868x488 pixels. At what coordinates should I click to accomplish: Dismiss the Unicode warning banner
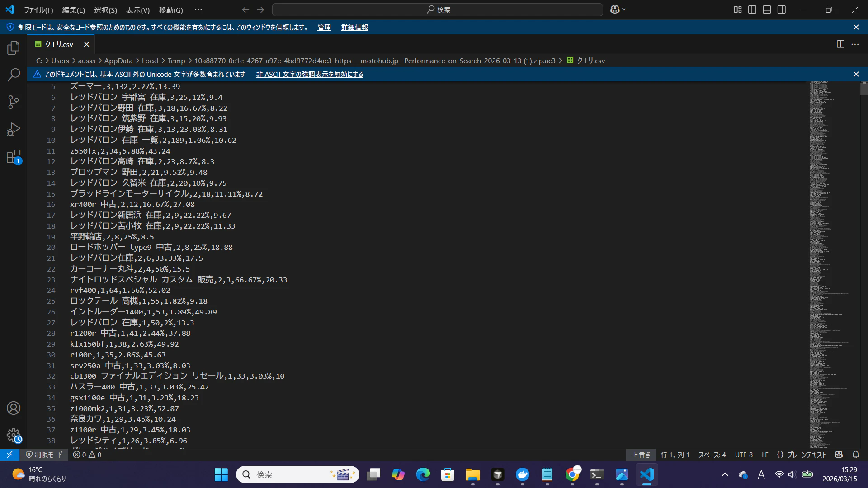point(856,74)
